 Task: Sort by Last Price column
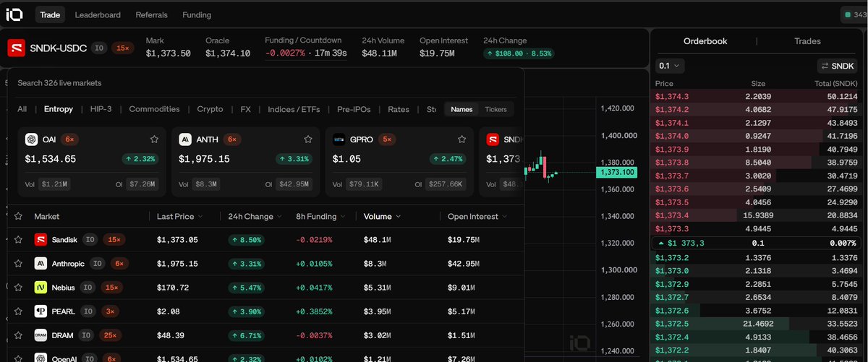(x=179, y=216)
